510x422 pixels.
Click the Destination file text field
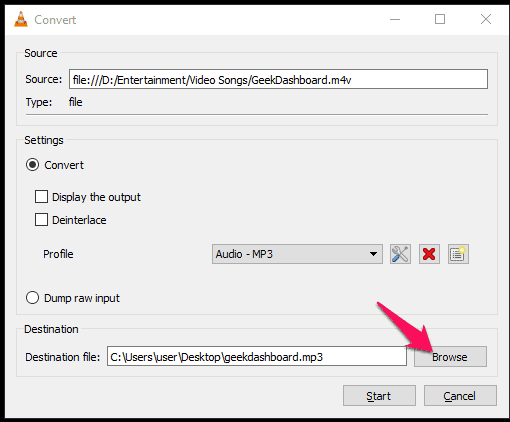(x=257, y=356)
